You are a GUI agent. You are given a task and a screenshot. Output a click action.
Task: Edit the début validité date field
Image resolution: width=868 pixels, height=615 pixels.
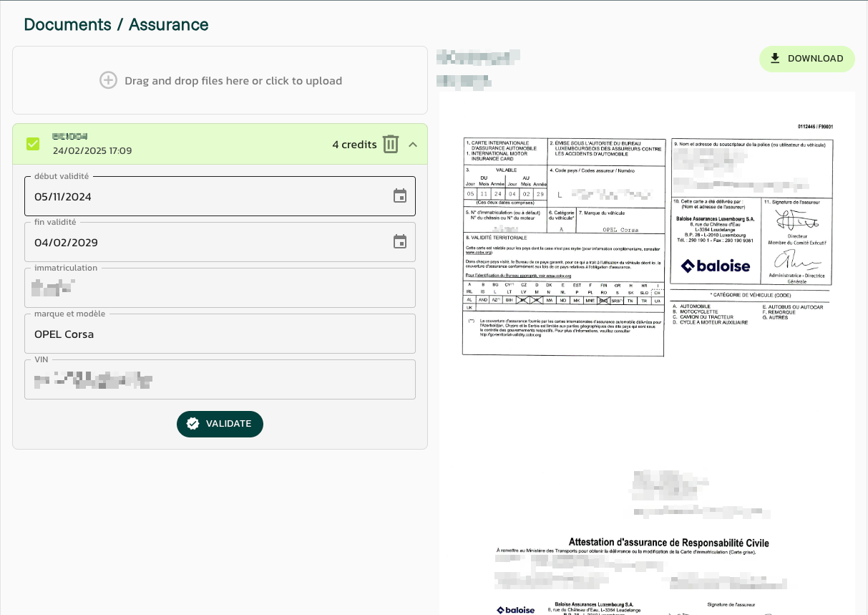208,197
